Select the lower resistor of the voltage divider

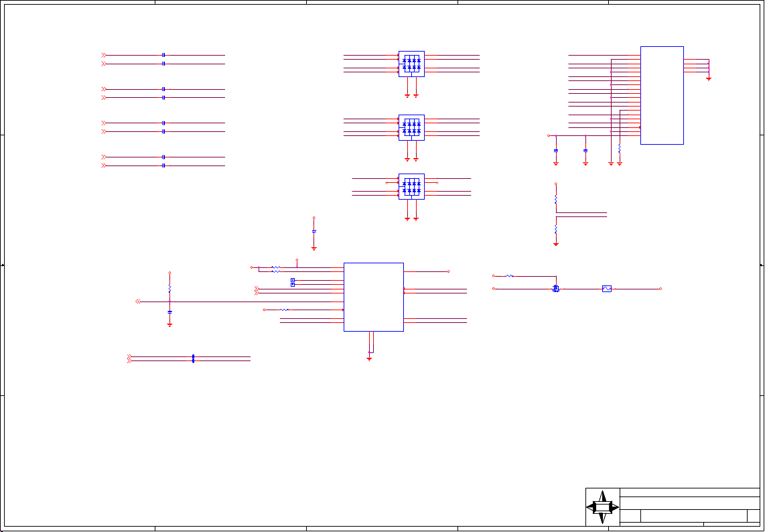tap(556, 229)
